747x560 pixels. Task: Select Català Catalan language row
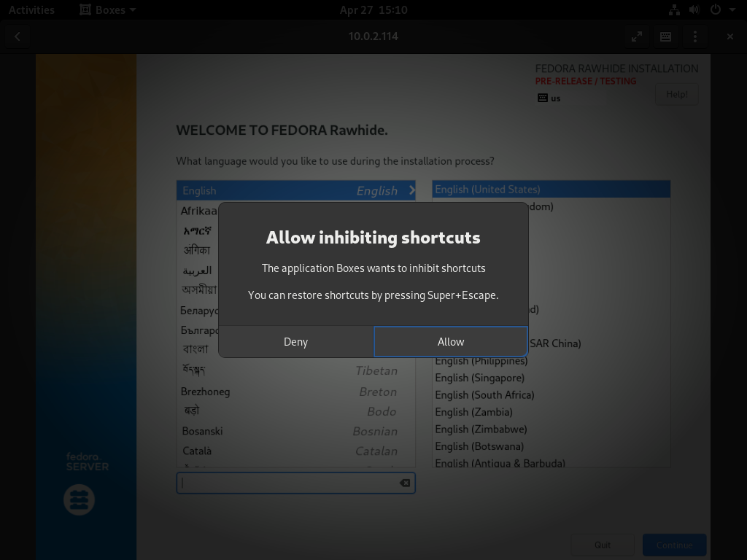(x=296, y=451)
